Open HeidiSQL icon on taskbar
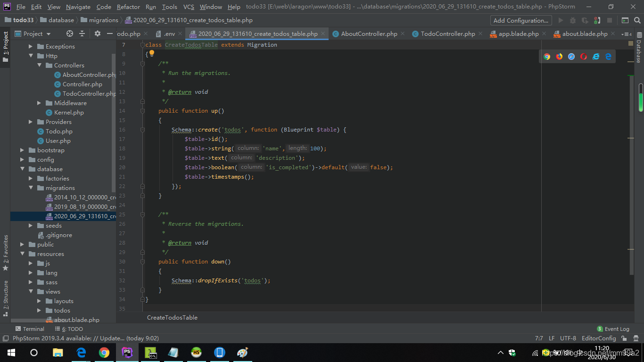The height and width of the screenshot is (362, 644). pyautogui.click(x=196, y=352)
